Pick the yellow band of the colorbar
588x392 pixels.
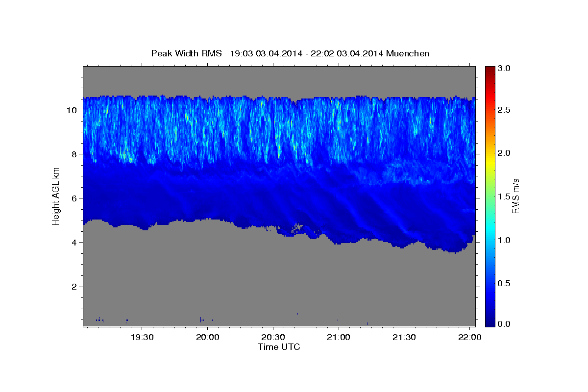point(490,162)
